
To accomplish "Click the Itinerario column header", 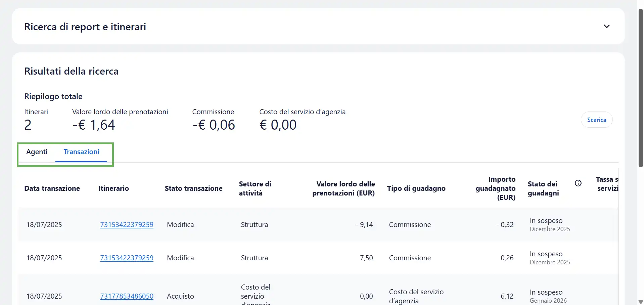I will (113, 188).
